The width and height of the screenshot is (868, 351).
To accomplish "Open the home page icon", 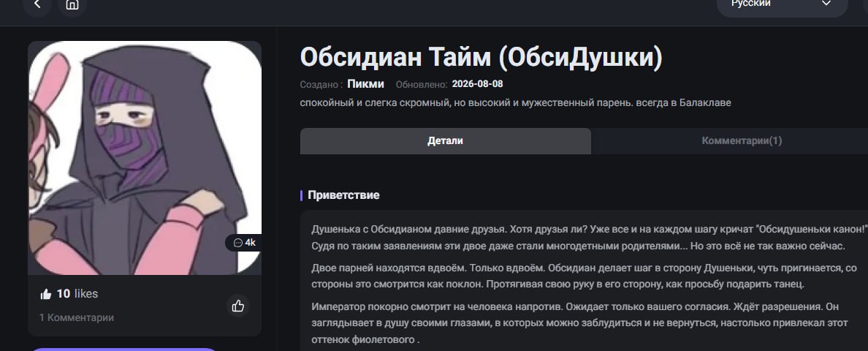I will (72, 4).
